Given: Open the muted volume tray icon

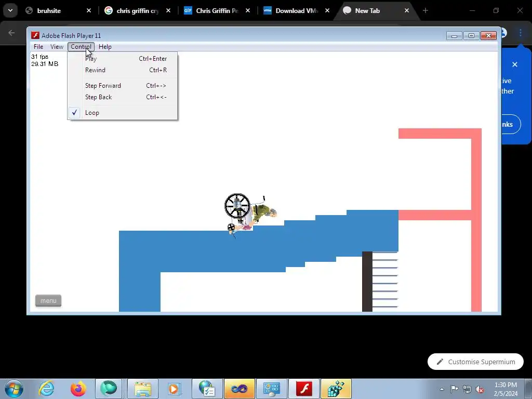Looking at the screenshot, I should point(480,389).
